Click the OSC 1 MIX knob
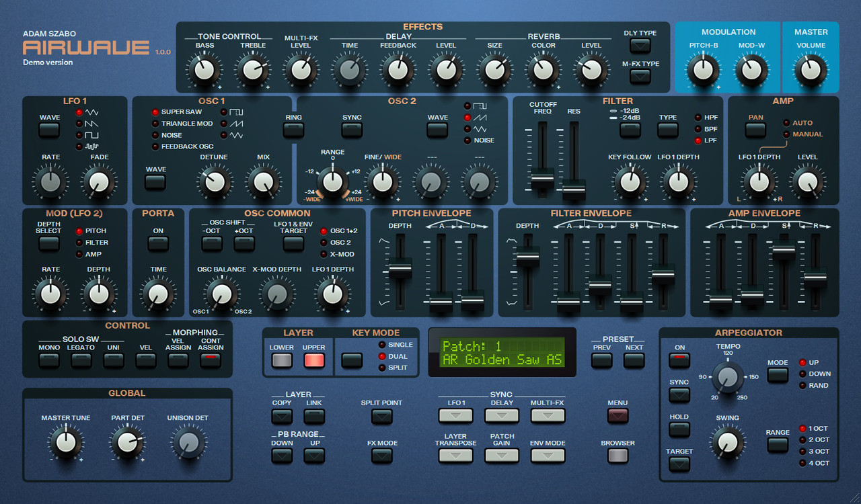The height and width of the screenshot is (504, 861). pyautogui.click(x=263, y=181)
